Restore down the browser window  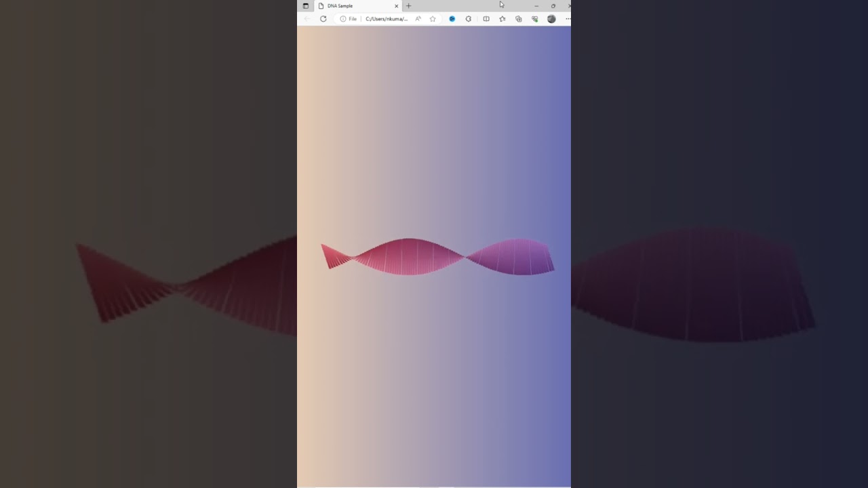coord(553,6)
